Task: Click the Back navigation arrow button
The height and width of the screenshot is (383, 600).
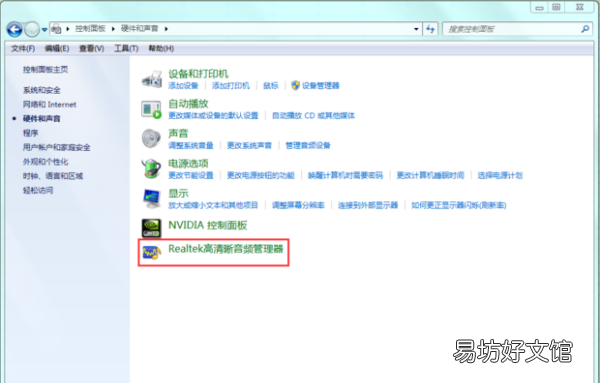Action: 15,29
